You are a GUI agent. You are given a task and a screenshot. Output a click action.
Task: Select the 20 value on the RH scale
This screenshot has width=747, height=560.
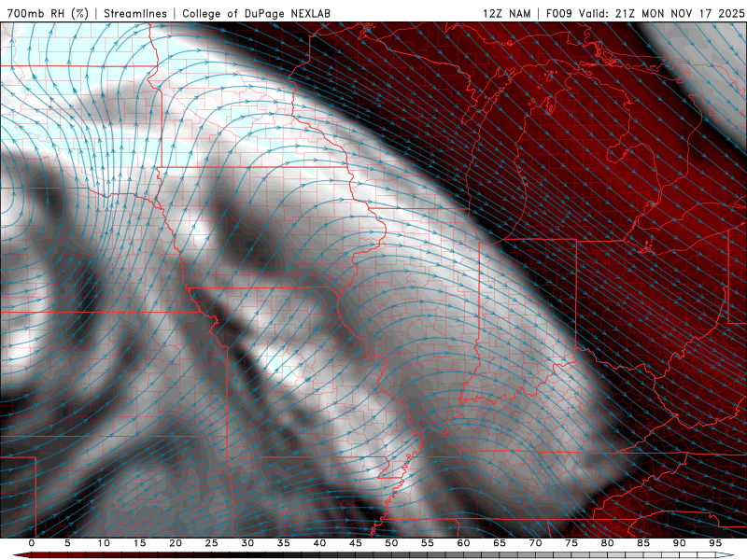[176, 543]
